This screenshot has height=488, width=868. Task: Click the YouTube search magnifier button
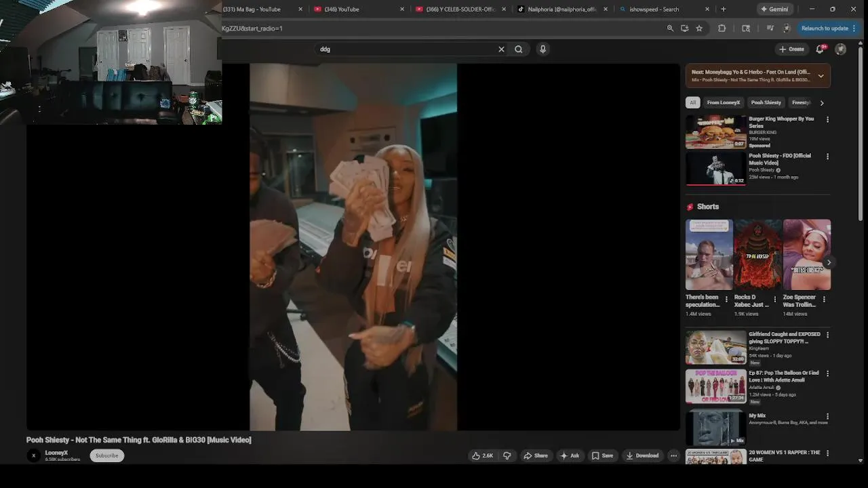(518, 49)
